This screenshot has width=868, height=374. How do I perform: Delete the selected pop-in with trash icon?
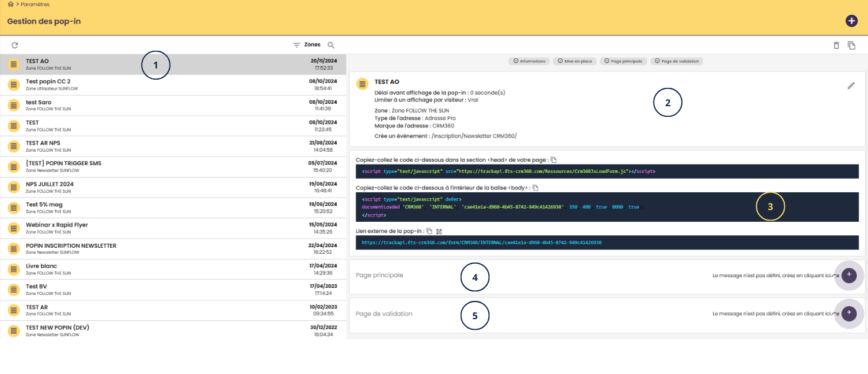[836, 45]
